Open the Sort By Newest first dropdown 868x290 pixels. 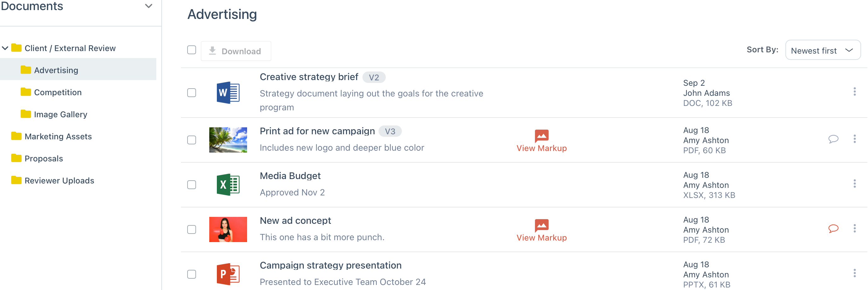(x=823, y=50)
